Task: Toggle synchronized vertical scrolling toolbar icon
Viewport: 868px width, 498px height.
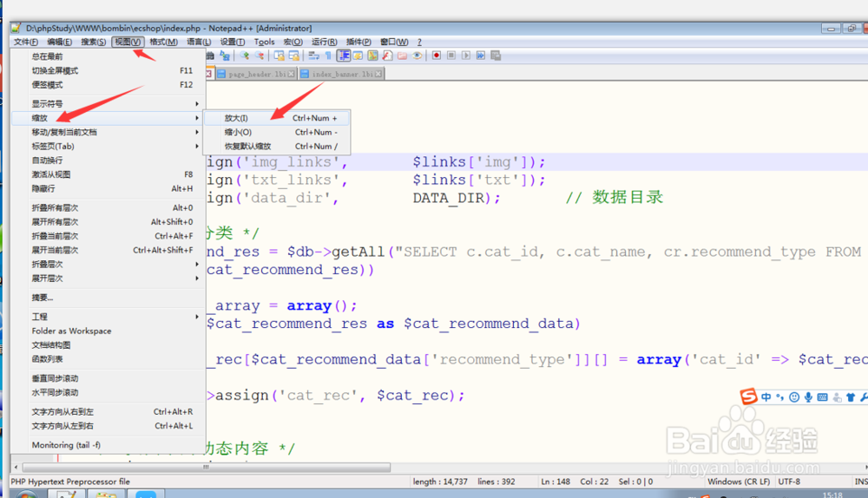Action: pos(279,56)
